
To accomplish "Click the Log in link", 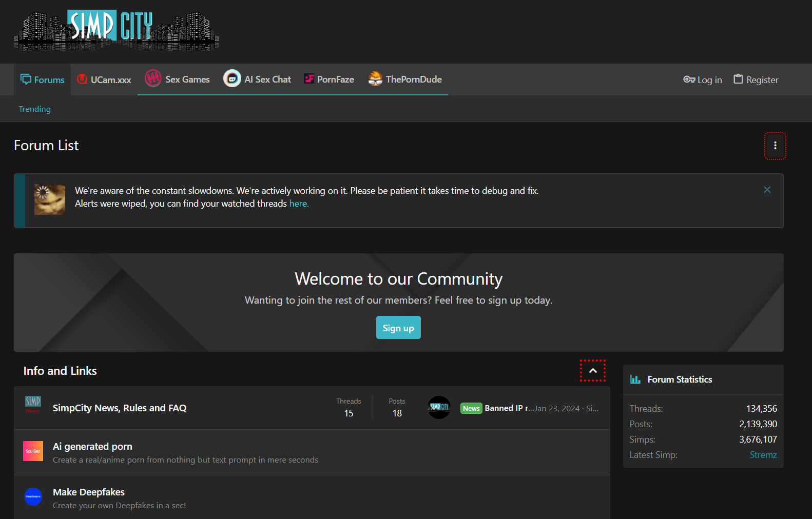I will 702,79.
